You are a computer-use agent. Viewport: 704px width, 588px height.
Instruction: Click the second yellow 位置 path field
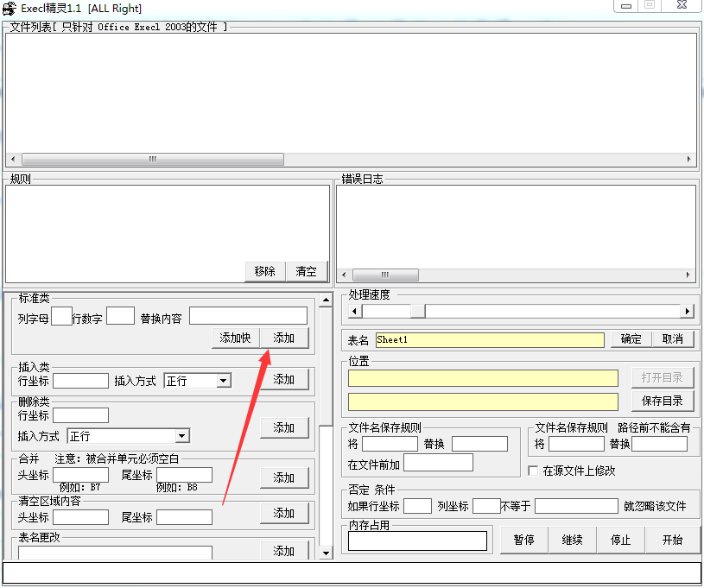point(483,402)
